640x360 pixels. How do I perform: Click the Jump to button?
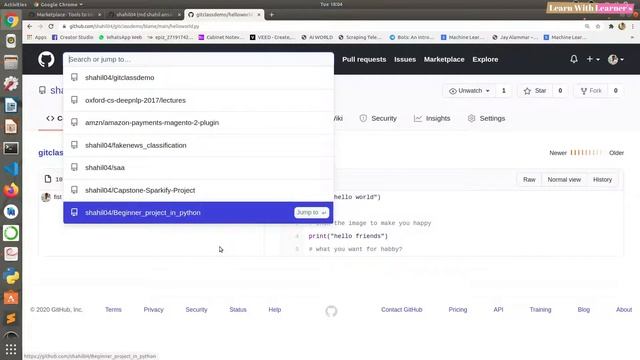311,212
